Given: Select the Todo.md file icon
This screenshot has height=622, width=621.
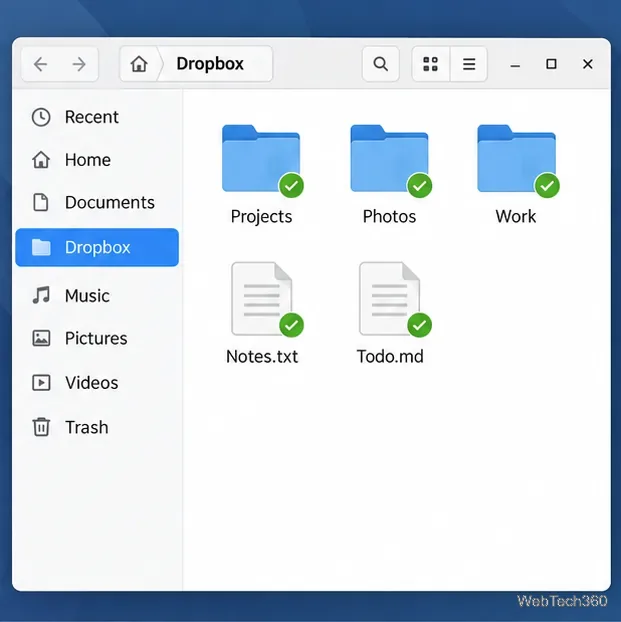Looking at the screenshot, I should click(389, 298).
